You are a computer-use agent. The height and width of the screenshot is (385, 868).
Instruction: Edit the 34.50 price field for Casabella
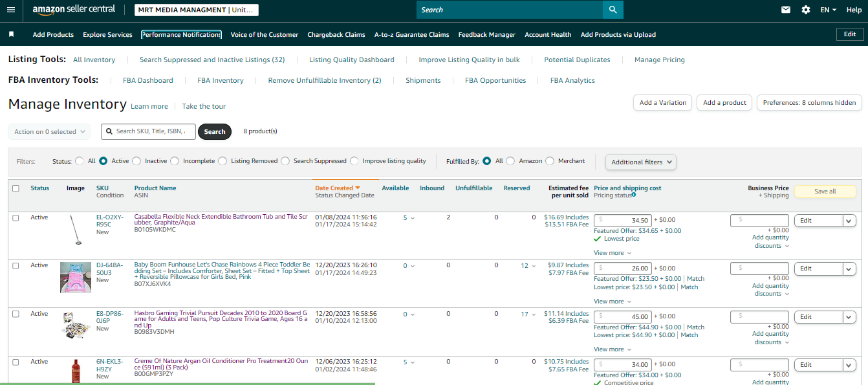(623, 221)
